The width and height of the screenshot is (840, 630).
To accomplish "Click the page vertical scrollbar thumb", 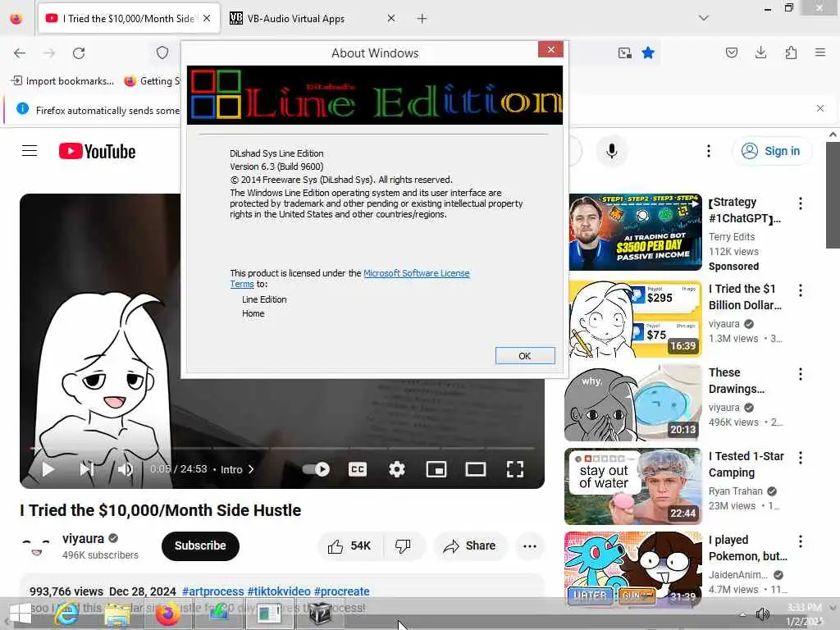I will tap(833, 195).
